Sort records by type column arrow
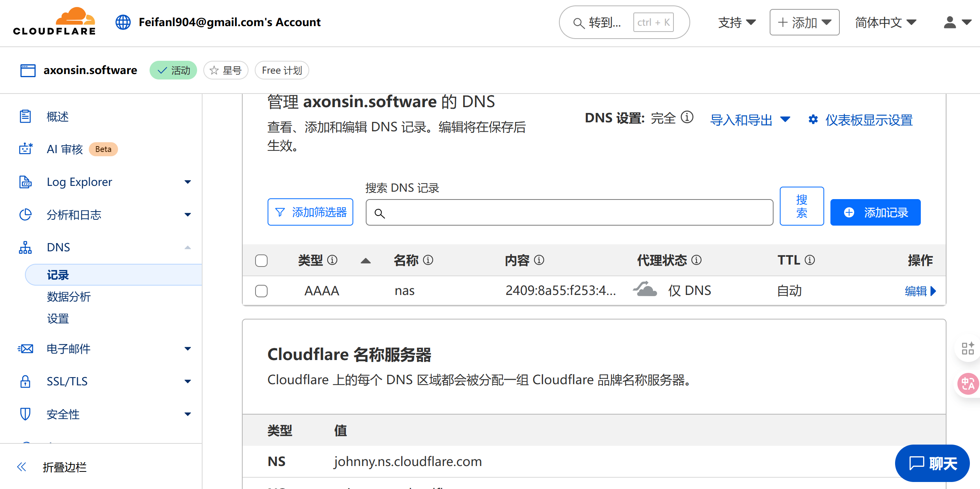980x489 pixels. click(x=365, y=261)
